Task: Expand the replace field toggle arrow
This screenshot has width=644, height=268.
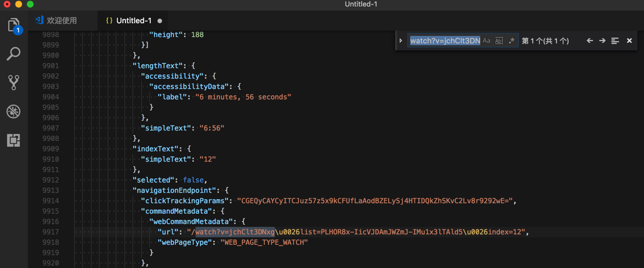Action: [401, 40]
